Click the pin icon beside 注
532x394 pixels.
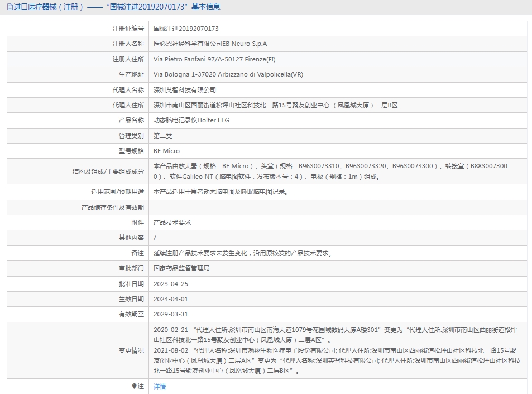[135, 386]
